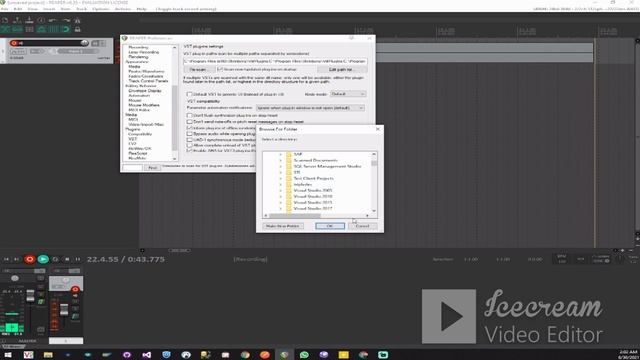Open File Explorer from the taskbar
Image resolution: width=640 pixels, height=360 pixels.
coord(48,355)
